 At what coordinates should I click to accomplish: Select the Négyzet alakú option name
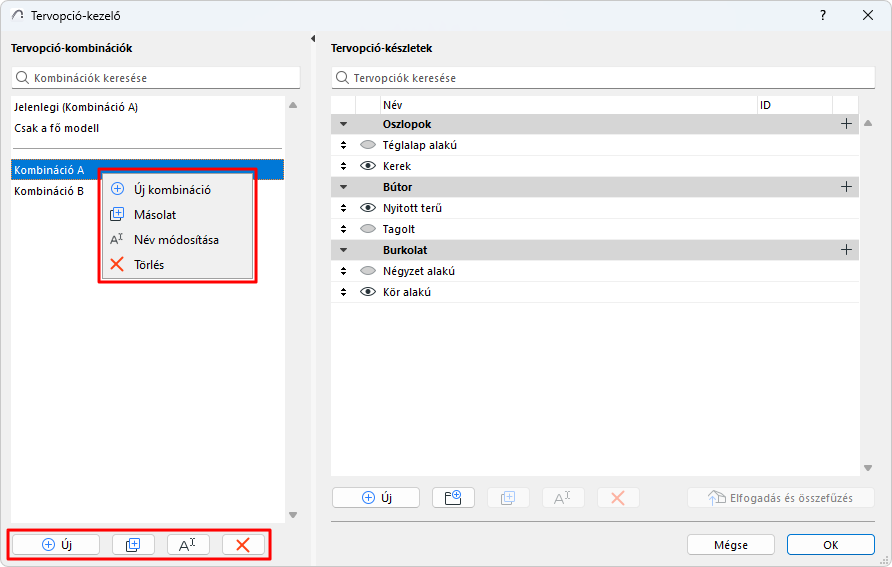point(419,271)
